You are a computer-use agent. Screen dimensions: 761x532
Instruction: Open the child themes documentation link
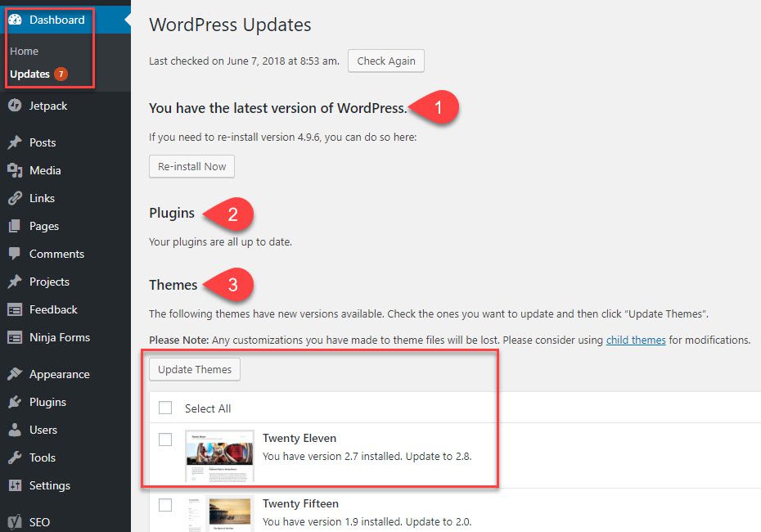[636, 340]
